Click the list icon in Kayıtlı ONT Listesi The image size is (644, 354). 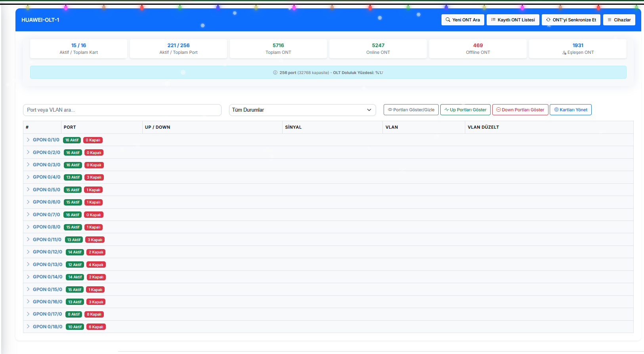493,20
